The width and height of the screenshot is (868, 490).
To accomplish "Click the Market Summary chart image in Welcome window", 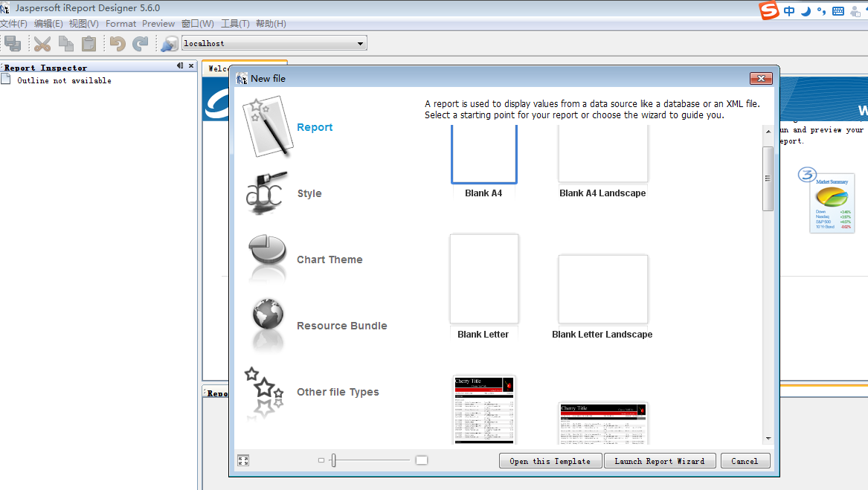I will point(832,203).
